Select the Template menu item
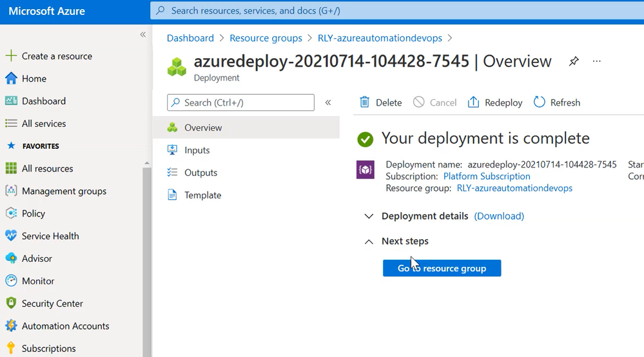644x357 pixels. 246,195
